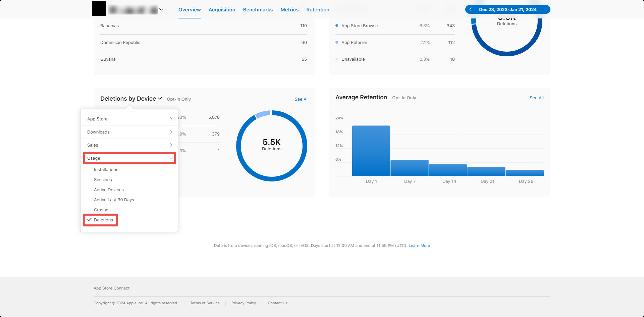Viewport: 644px width, 317px height.
Task: Go to the Overview tab
Action: [190, 10]
